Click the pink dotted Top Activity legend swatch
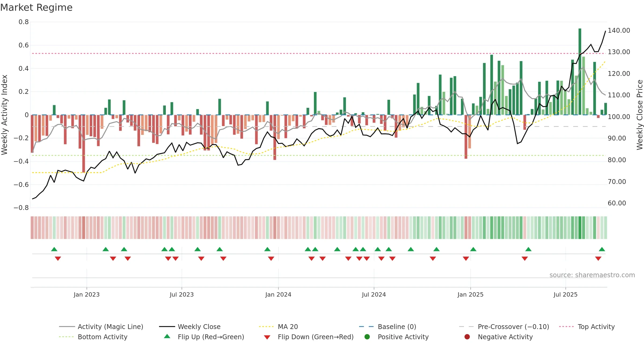The height and width of the screenshot is (362, 644). pos(566,327)
